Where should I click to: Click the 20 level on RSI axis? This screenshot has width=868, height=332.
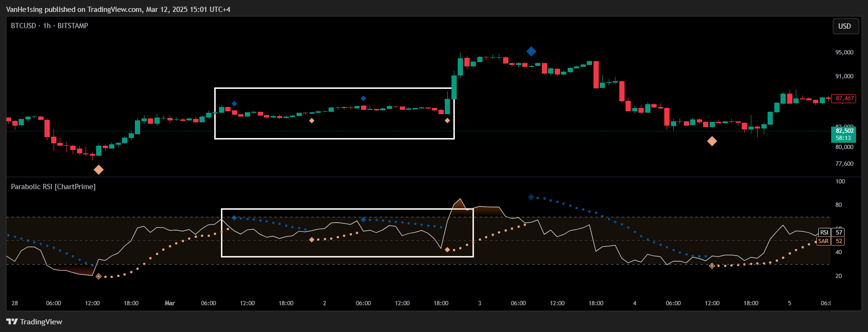tap(838, 276)
